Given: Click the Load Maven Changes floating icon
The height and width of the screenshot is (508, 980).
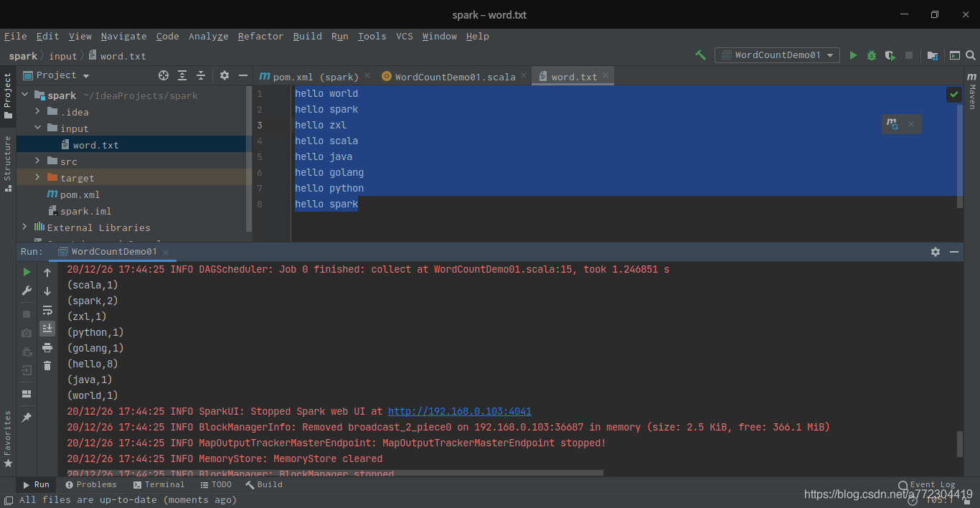Looking at the screenshot, I should (x=892, y=124).
